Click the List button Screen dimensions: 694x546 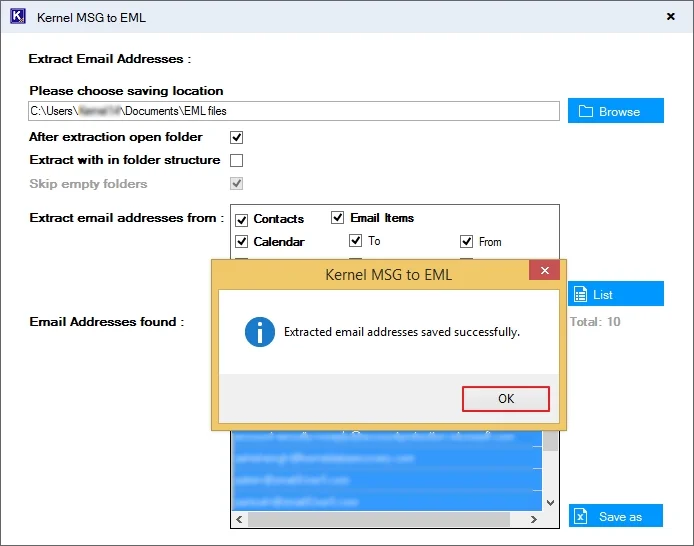click(616, 294)
